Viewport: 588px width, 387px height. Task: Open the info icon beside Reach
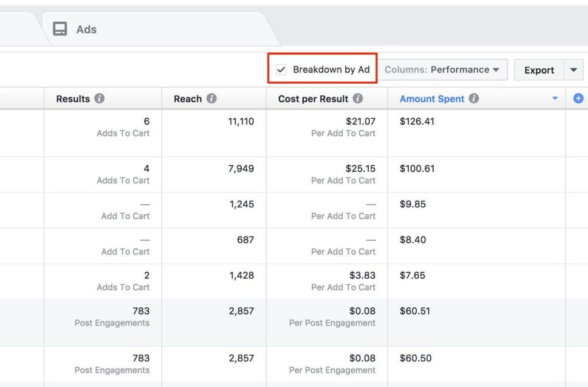click(211, 98)
